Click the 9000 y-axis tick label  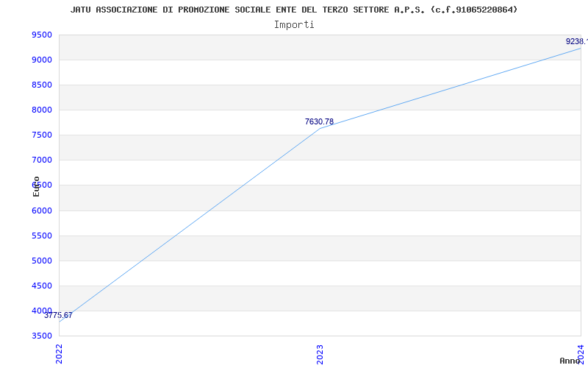click(42, 60)
